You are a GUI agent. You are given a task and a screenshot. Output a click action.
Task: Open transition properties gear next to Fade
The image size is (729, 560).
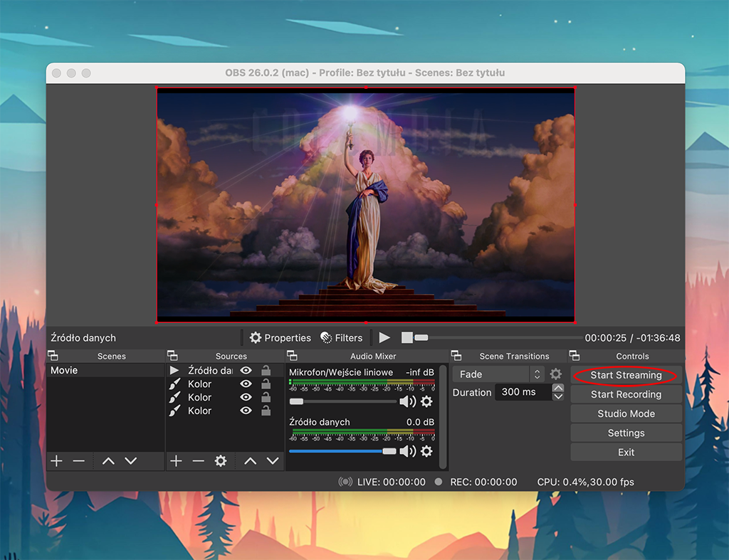(555, 374)
